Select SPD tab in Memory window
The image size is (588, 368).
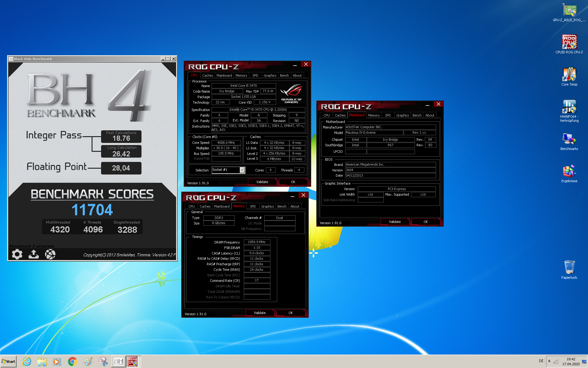pos(253,206)
